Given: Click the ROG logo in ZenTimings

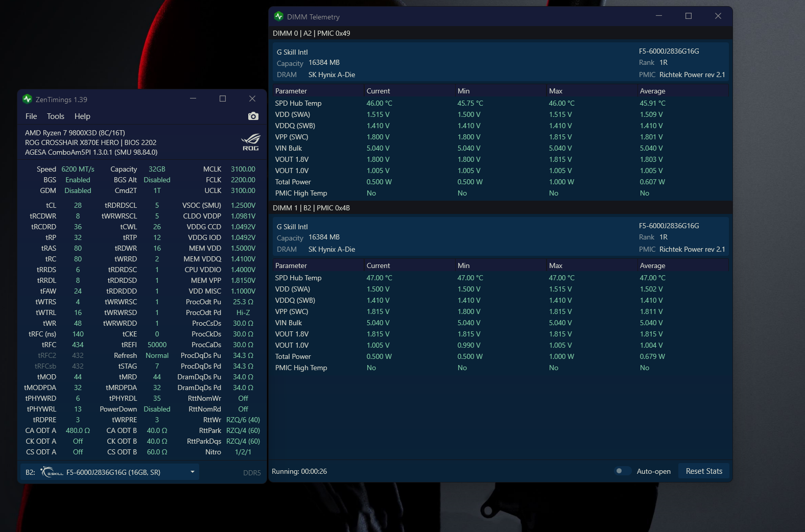Looking at the screenshot, I should tap(250, 142).
